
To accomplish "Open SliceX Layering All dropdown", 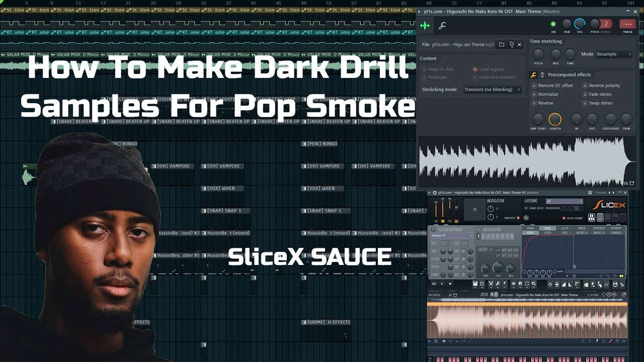I will click(565, 201).
